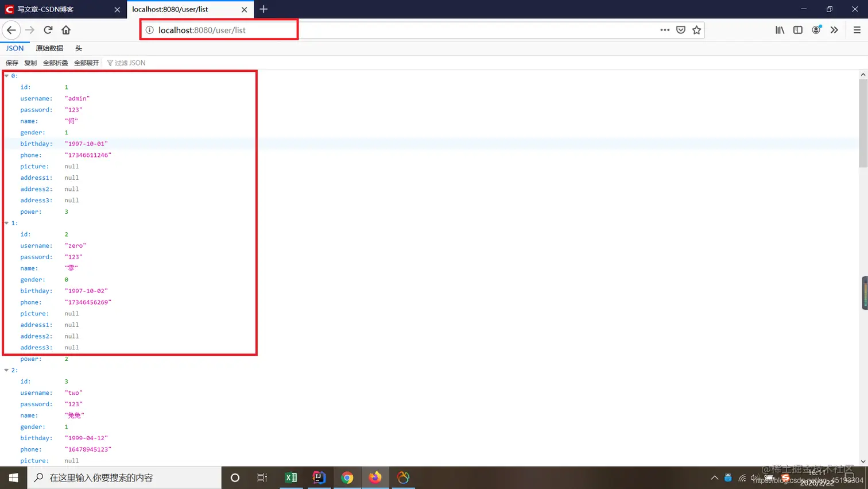Switch to Firefox on the taskbar
Viewport: 868px width, 489px height.
tap(375, 478)
